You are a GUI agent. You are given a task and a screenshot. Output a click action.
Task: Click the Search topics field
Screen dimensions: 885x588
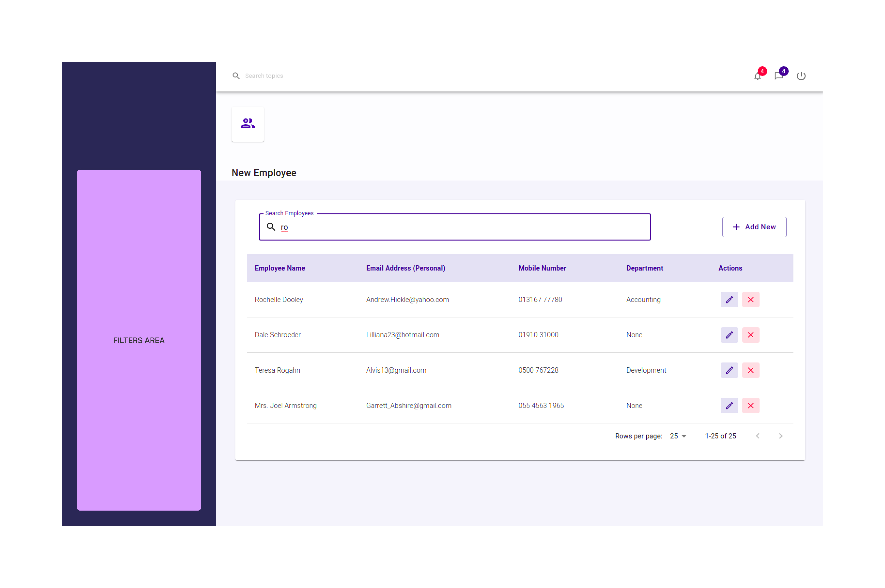click(x=264, y=76)
